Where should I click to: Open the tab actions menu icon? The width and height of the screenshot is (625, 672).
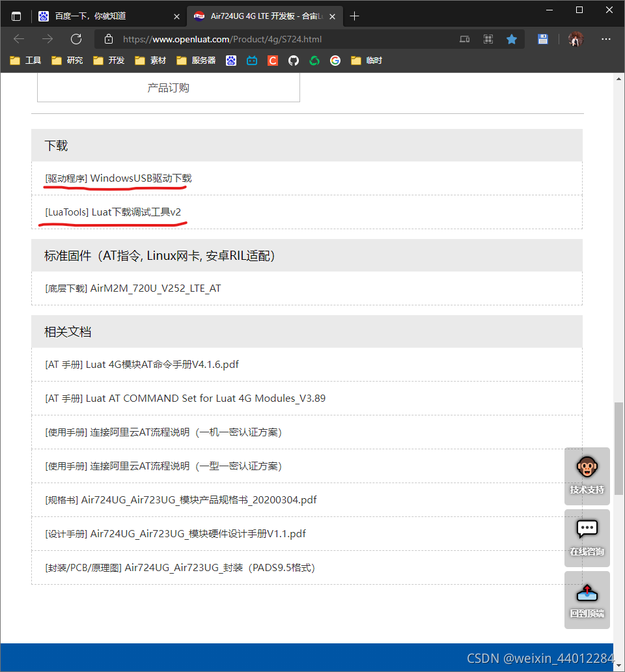coord(16,16)
